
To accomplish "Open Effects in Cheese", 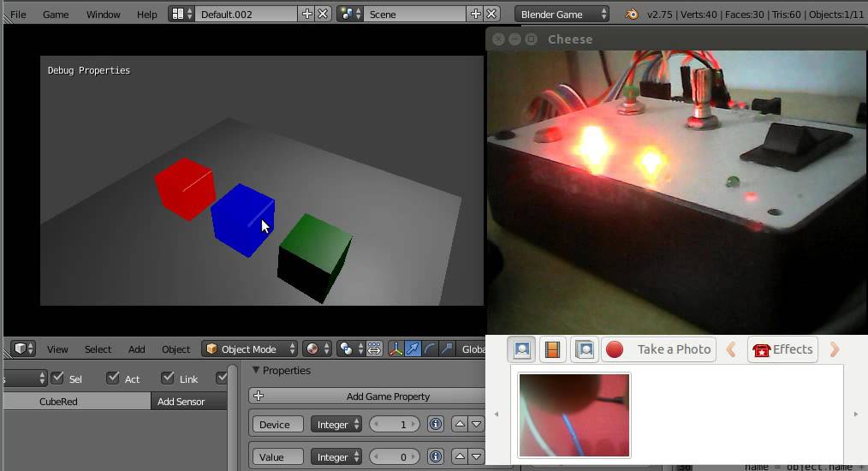I will click(782, 349).
